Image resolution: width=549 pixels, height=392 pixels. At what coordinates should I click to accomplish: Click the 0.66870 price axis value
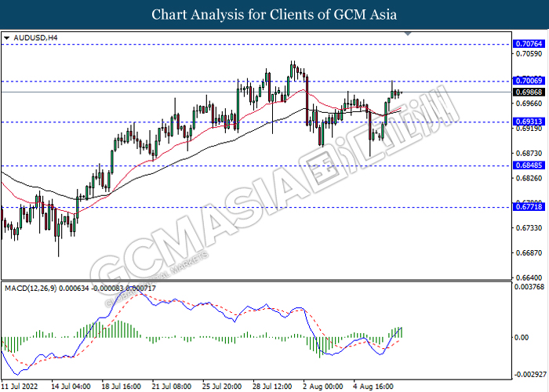[x=529, y=252]
